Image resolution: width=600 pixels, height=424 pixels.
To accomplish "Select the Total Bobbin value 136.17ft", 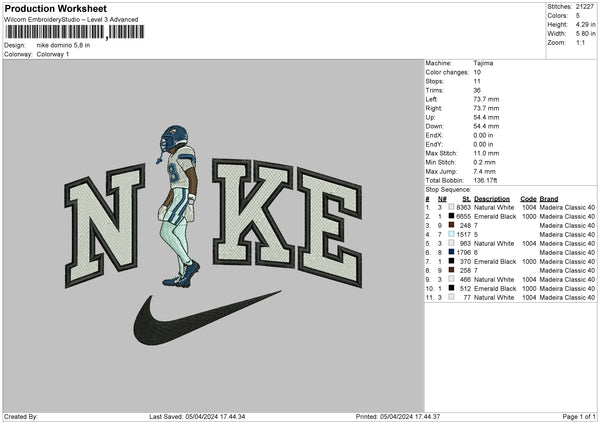I will (x=485, y=181).
